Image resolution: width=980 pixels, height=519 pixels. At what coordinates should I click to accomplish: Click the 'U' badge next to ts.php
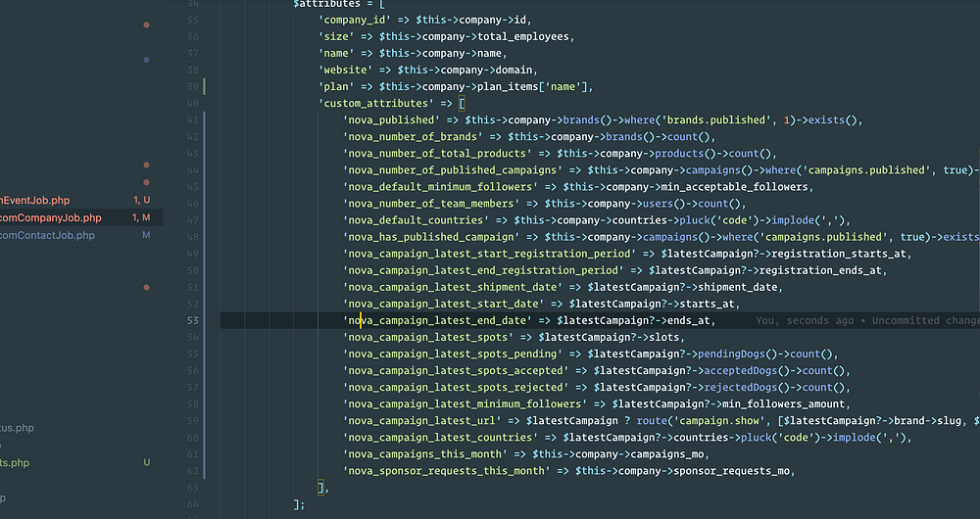147,463
